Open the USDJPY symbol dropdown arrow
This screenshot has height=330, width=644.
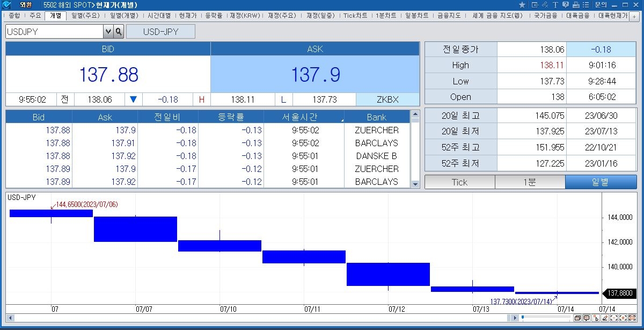tap(108, 32)
